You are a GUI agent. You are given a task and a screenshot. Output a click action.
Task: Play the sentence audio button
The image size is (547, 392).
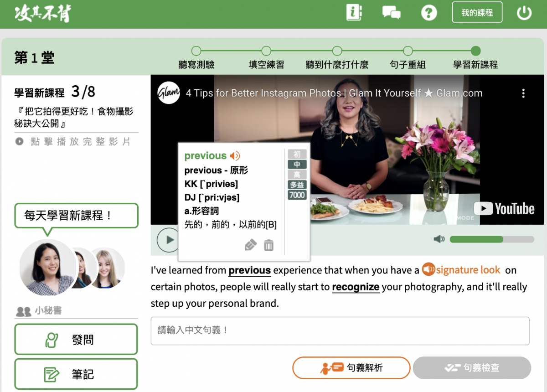click(x=168, y=239)
